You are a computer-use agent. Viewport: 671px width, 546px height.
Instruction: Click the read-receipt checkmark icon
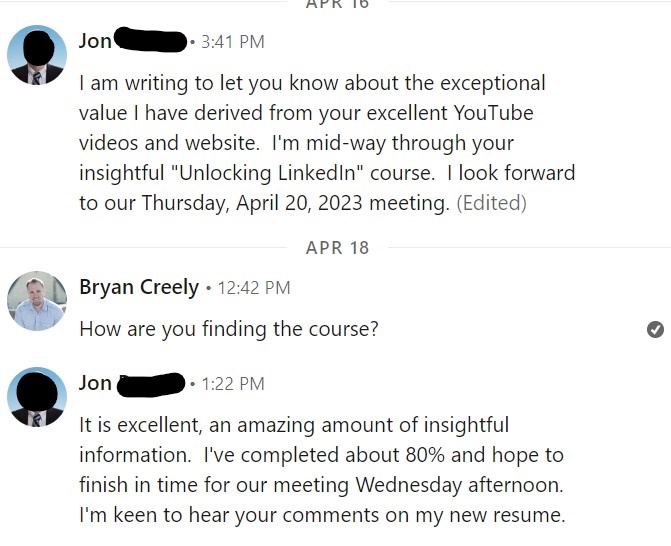pyautogui.click(x=655, y=329)
